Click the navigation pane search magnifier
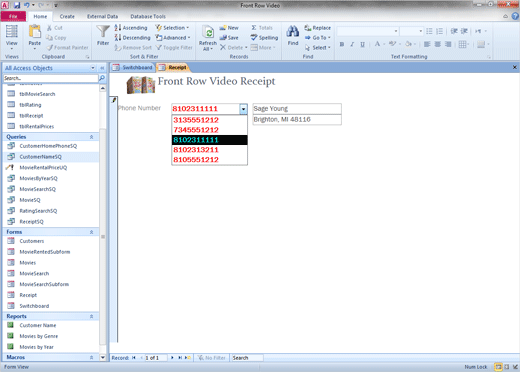Viewport: 520px width, 372px height. [x=102, y=78]
